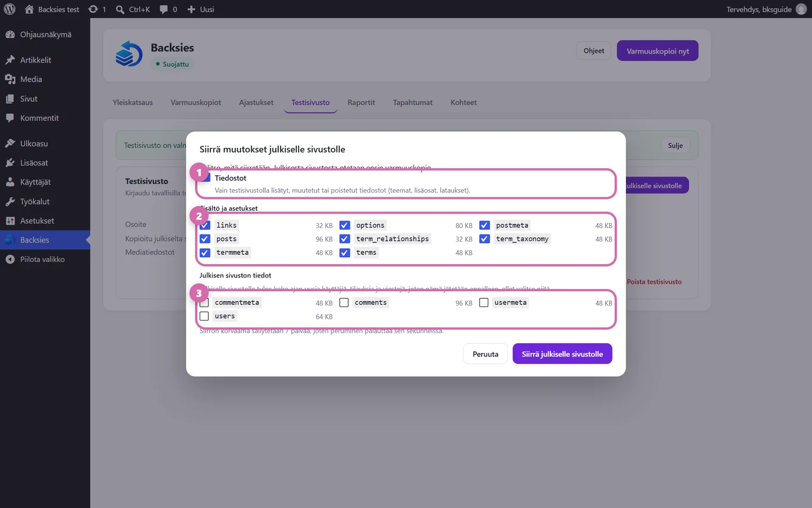Uncheck the termmeta table checkbox
Image resolution: width=812 pixels, height=508 pixels.
pyautogui.click(x=205, y=253)
